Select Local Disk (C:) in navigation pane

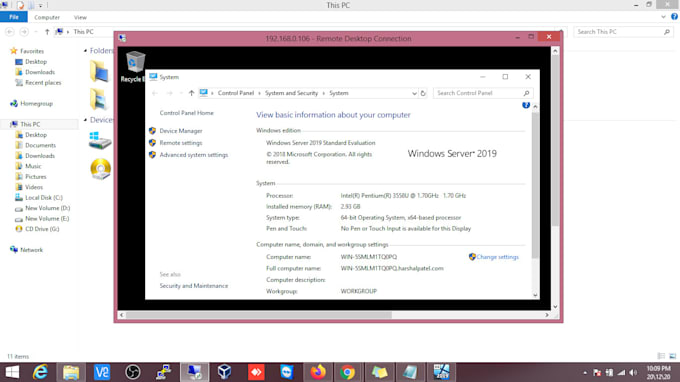(x=39, y=197)
